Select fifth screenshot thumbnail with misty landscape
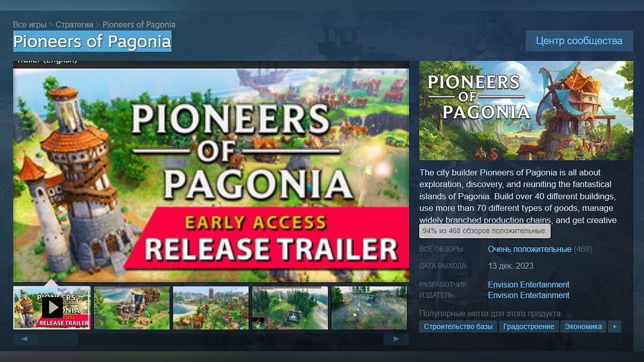The height and width of the screenshot is (362, 644). tap(369, 308)
